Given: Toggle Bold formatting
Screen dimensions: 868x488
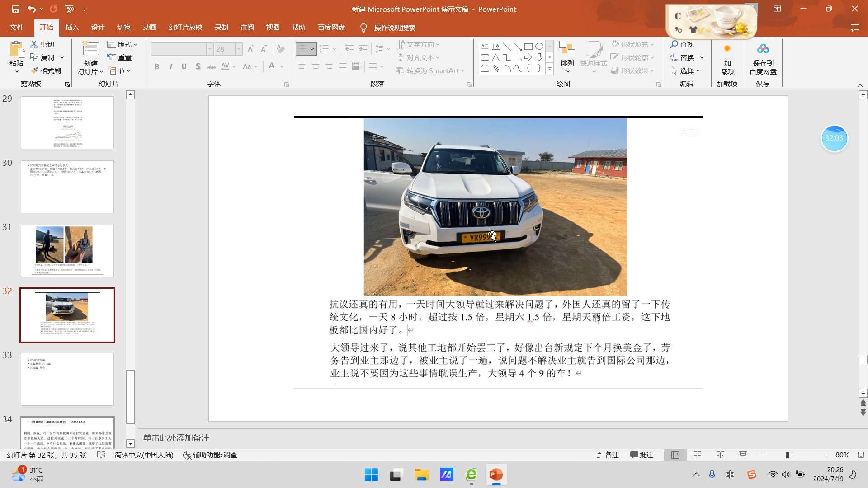Looking at the screenshot, I should coord(157,66).
